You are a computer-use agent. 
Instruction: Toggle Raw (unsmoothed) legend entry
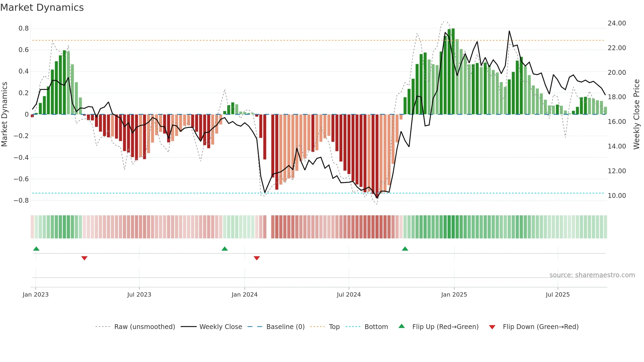[x=135, y=327]
